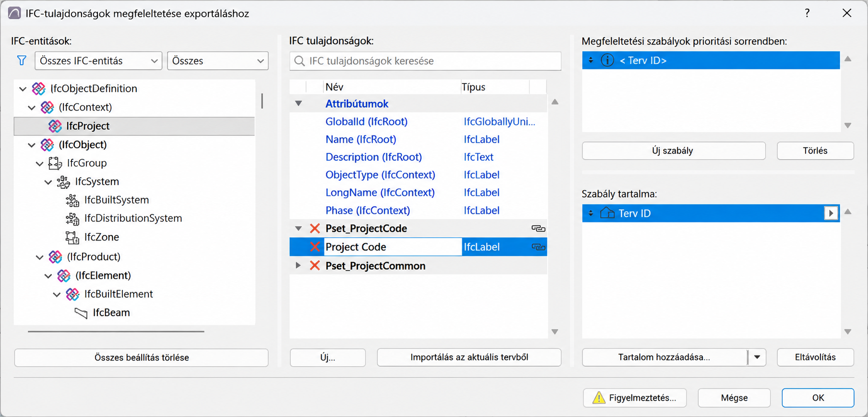
Task: Expand the Pset_ProjectCommon group
Action: [x=298, y=265]
